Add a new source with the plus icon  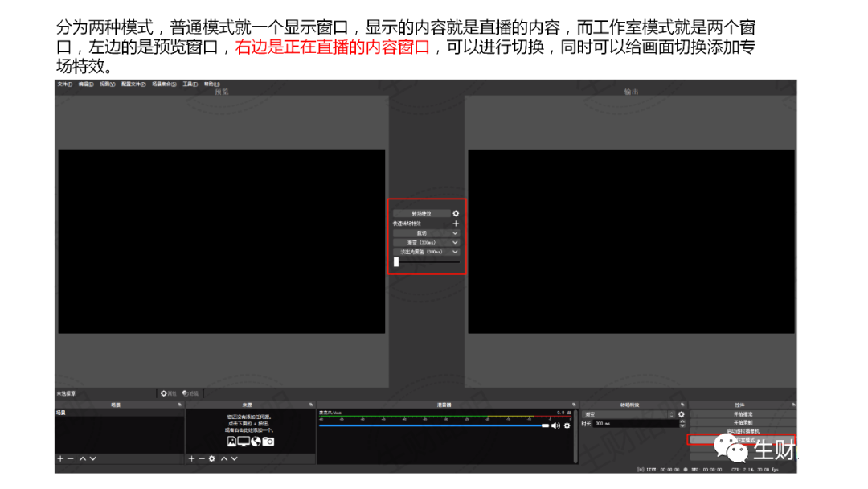191,458
